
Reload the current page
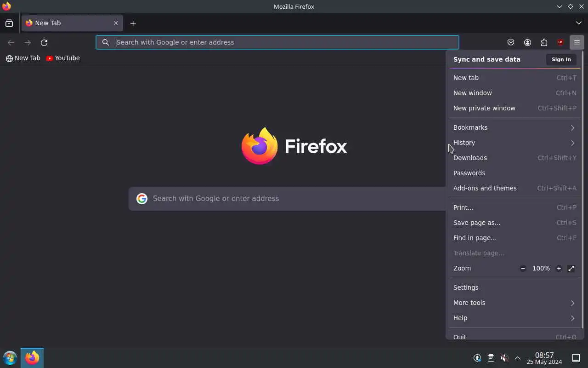[44, 42]
